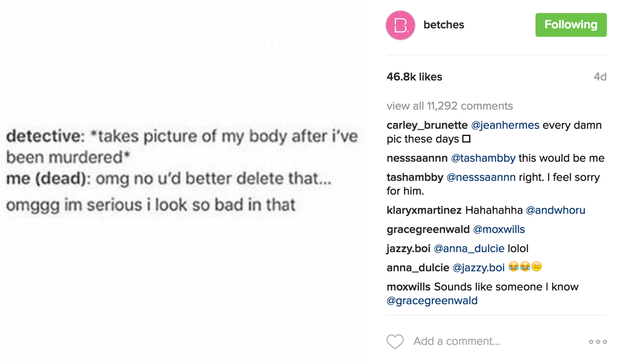Screen dimensions: 623x364
Task: Open the betches username profile link
Action: [444, 25]
